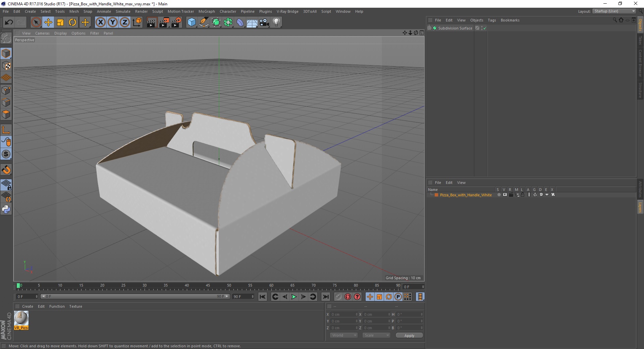
Task: Render the active view
Action: click(x=152, y=22)
